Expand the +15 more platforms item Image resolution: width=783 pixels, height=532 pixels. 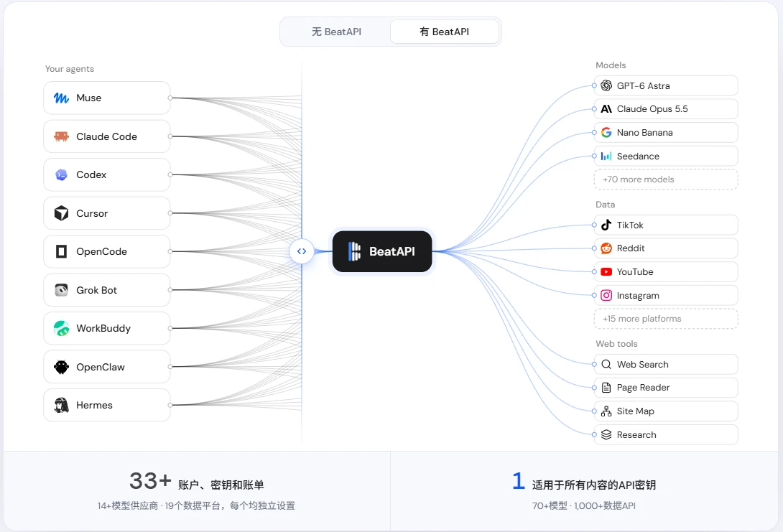coord(666,318)
